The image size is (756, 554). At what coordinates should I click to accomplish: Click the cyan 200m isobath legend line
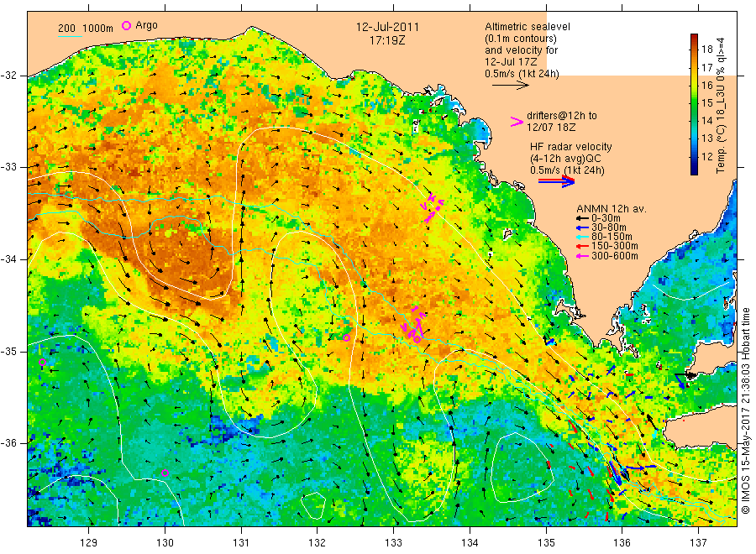pyautogui.click(x=70, y=35)
